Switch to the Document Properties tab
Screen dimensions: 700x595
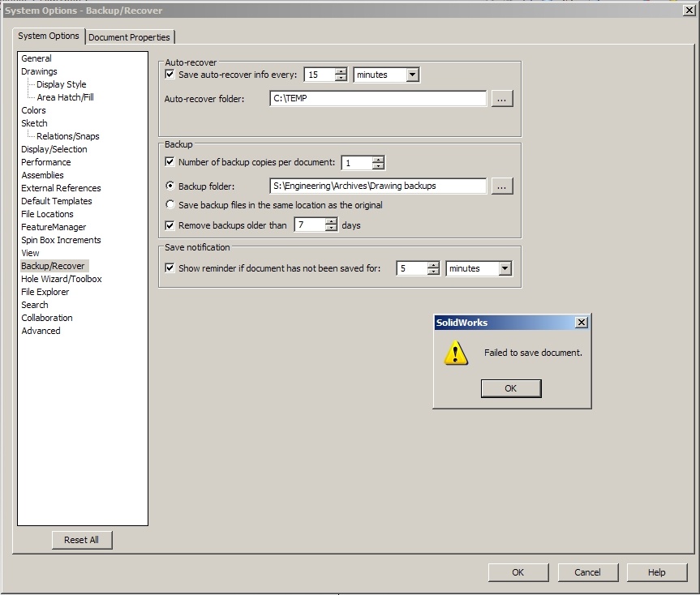129,37
